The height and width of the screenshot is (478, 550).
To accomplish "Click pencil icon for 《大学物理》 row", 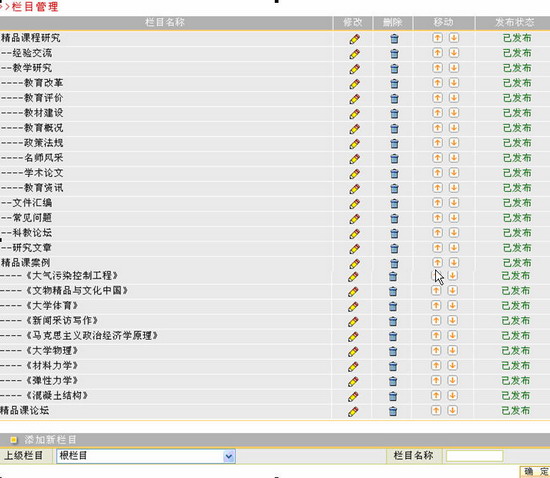I will (x=353, y=351).
